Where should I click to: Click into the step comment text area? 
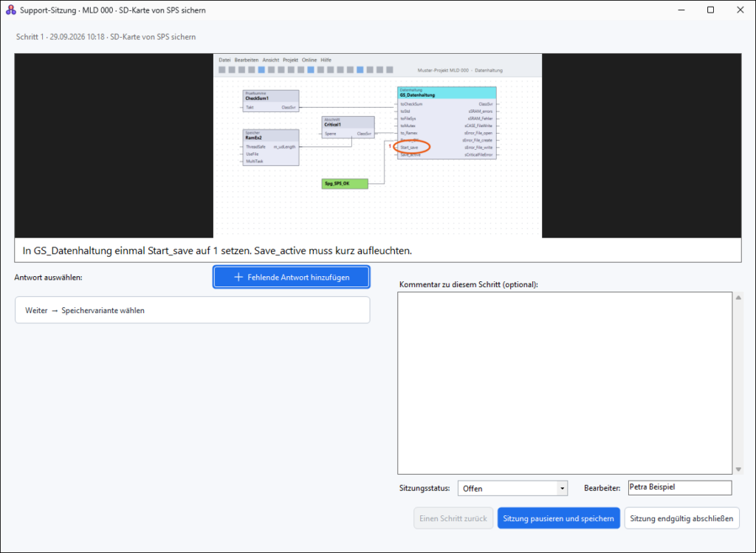(x=565, y=382)
